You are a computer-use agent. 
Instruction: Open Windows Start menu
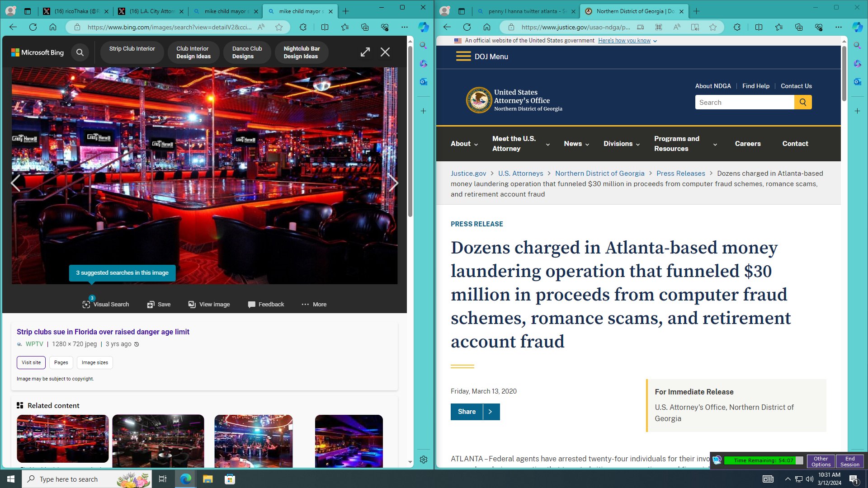point(11,479)
